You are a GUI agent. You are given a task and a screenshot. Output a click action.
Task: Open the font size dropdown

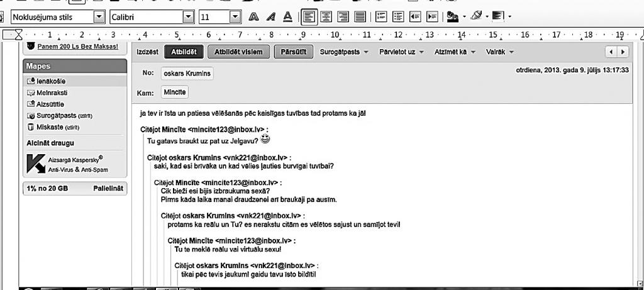click(x=235, y=17)
